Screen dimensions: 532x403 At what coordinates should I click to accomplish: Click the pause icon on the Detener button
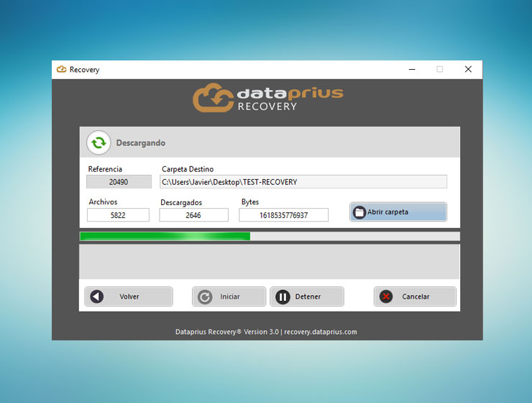click(x=283, y=296)
